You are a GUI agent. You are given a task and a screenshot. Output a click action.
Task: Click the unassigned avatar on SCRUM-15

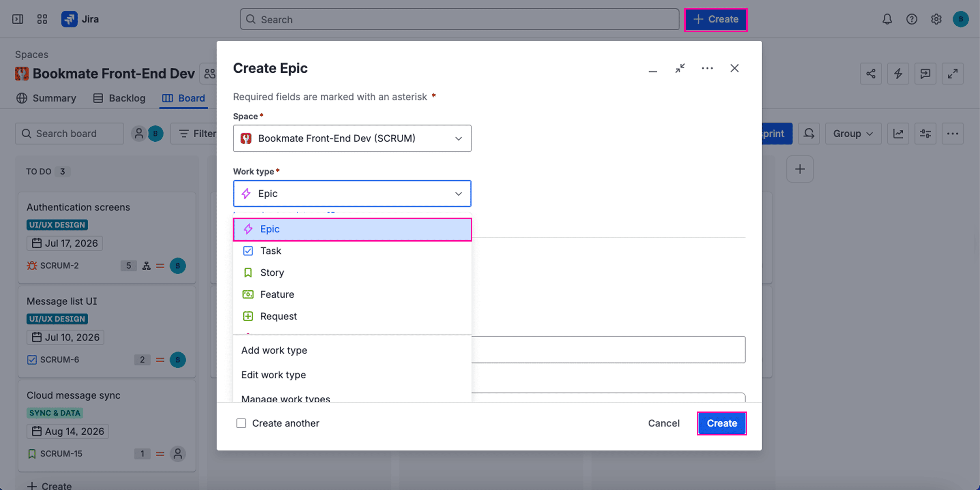(x=178, y=453)
